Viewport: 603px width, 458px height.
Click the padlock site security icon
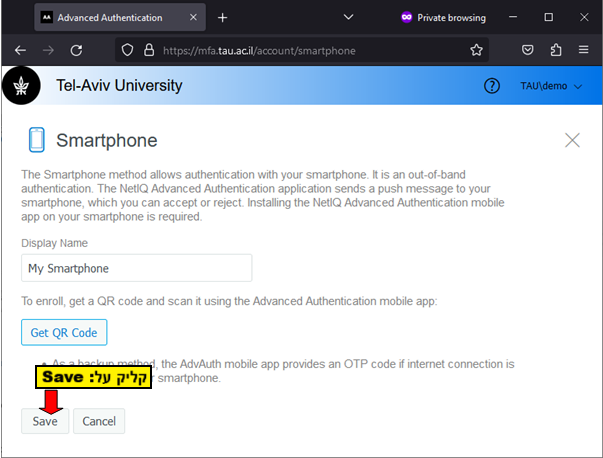pyautogui.click(x=148, y=50)
